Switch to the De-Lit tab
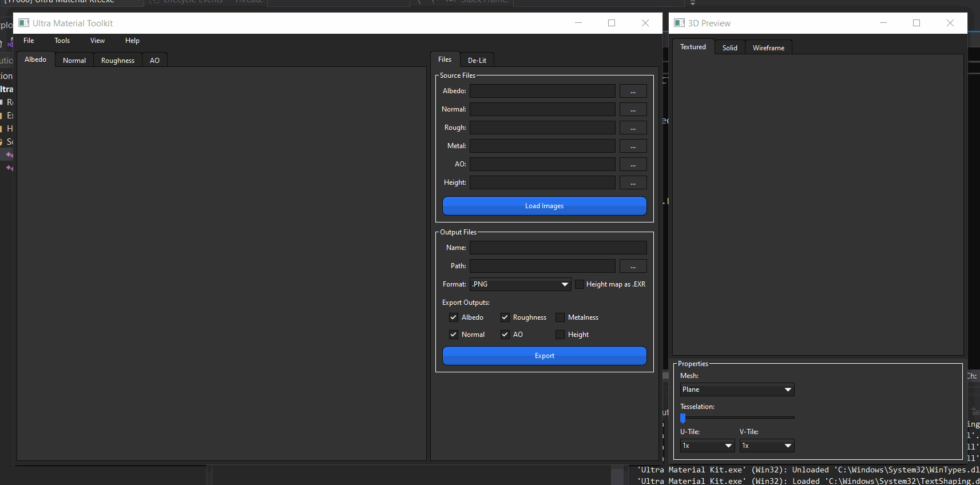980x485 pixels. tap(477, 60)
